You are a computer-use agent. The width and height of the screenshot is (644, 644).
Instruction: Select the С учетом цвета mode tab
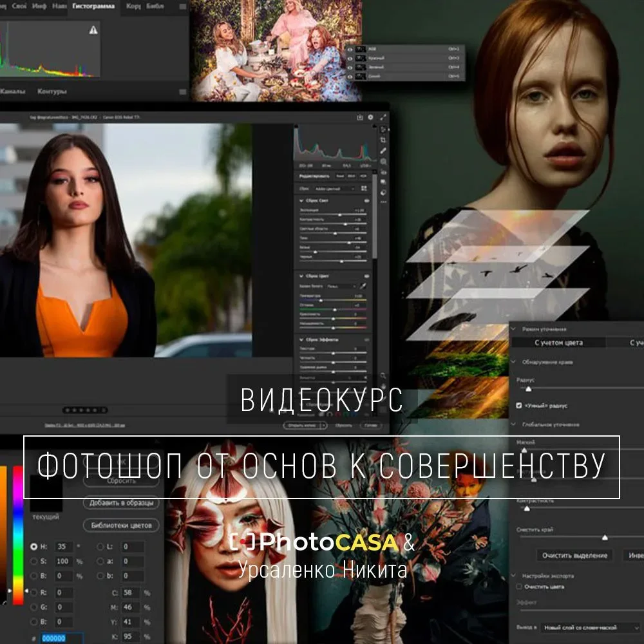click(558, 343)
